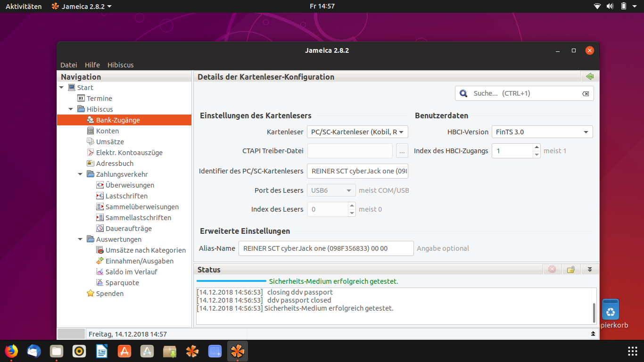Click the double-up arrow in bottom bar
The height and width of the screenshot is (362, 644).
pos(593,334)
